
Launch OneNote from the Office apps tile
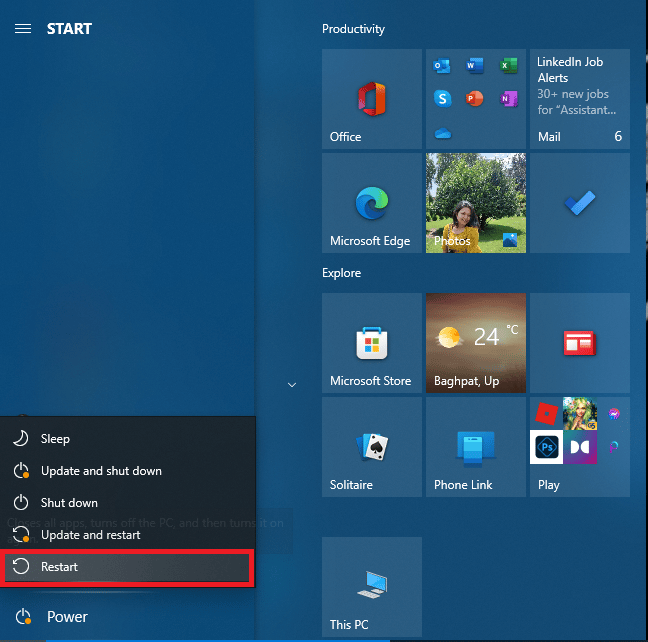tap(508, 99)
